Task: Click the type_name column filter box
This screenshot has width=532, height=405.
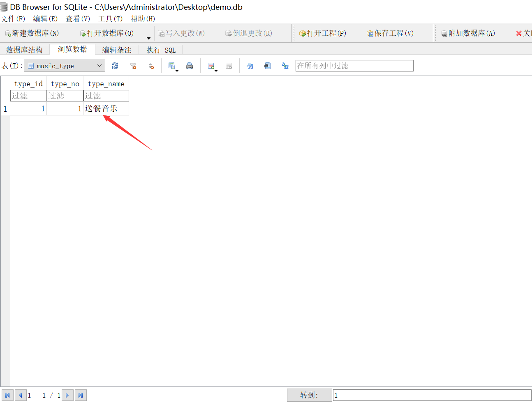Action: pyautogui.click(x=106, y=95)
